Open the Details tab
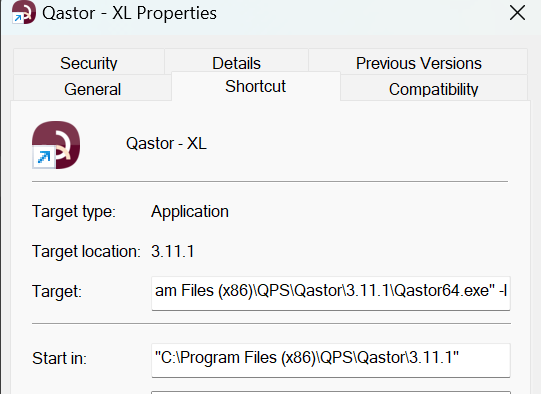Image resolution: width=541 pixels, height=394 pixels. (236, 62)
